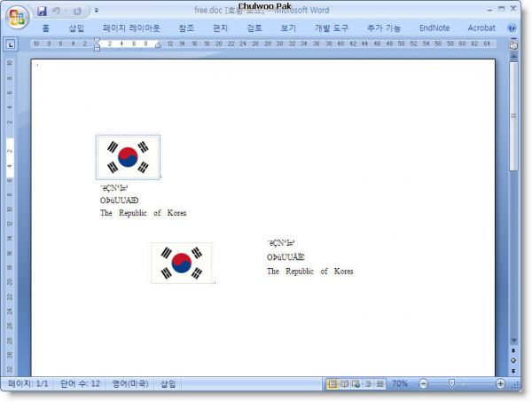Save the document via Quick Access toolbar
The width and height of the screenshot is (532, 402).
pos(42,12)
